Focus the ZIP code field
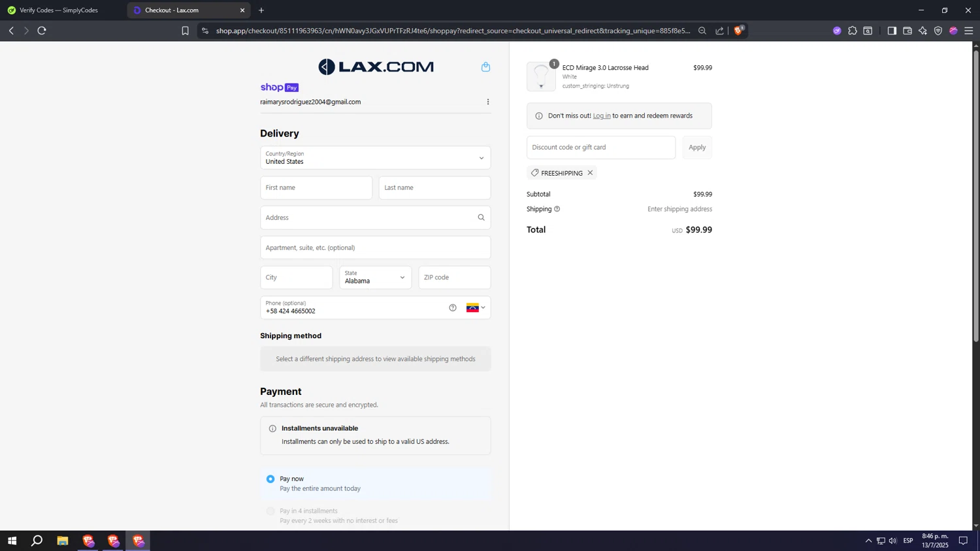980x551 pixels. coord(455,277)
